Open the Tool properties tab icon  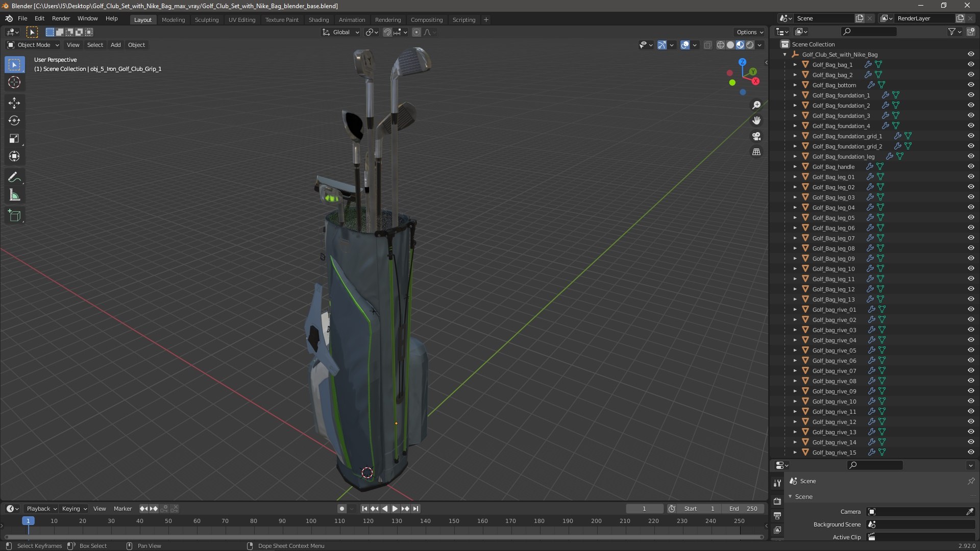click(x=777, y=483)
